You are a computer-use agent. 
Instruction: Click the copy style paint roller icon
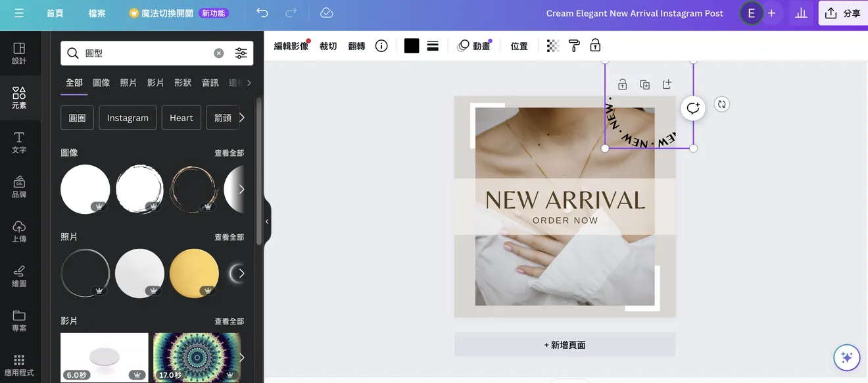[x=574, y=45]
